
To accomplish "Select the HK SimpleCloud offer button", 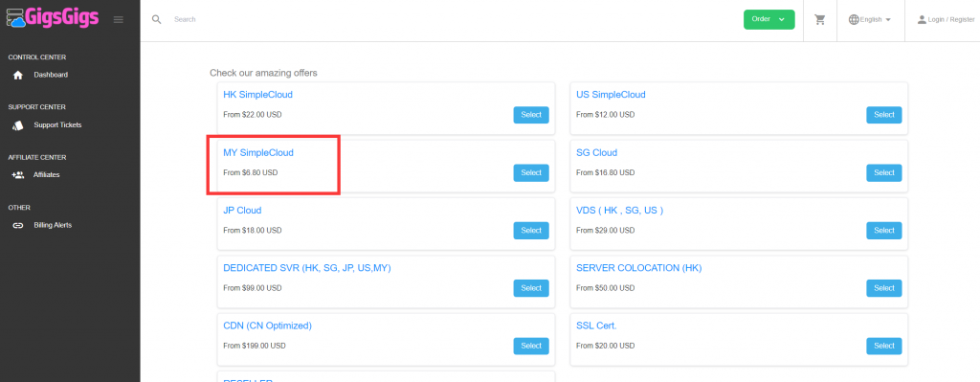I will point(531,115).
